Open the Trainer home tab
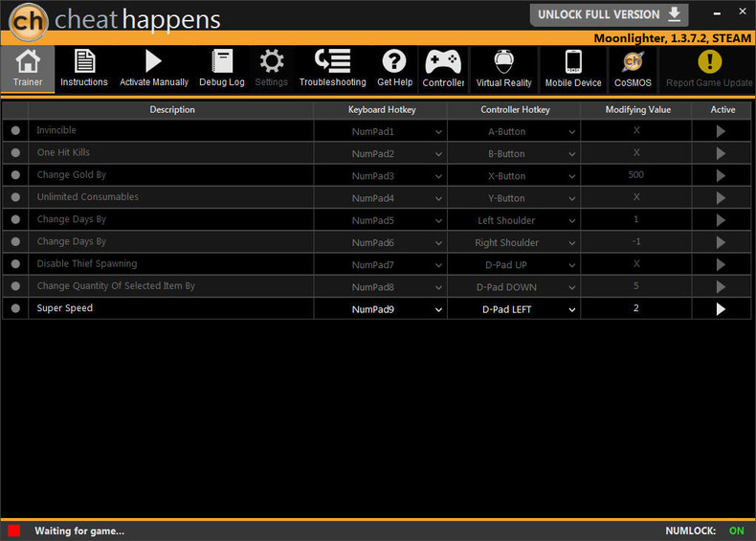Viewport: 756px width, 541px height. click(28, 69)
